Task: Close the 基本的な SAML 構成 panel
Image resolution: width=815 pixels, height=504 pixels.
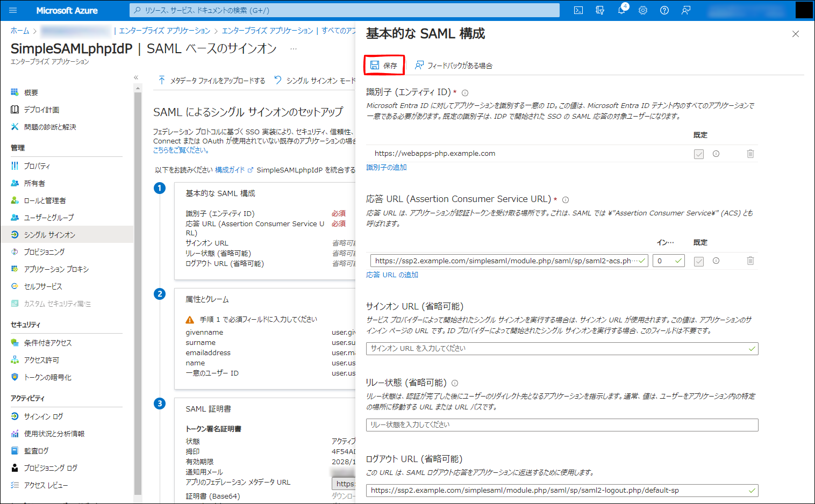Action: click(x=796, y=34)
